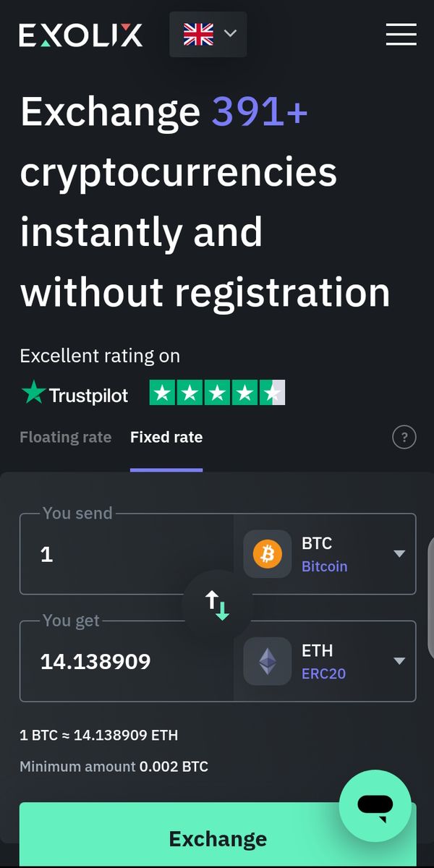The image size is (434, 868).
Task: Click the Excellent rating on Trustpilot text
Action: click(100, 356)
